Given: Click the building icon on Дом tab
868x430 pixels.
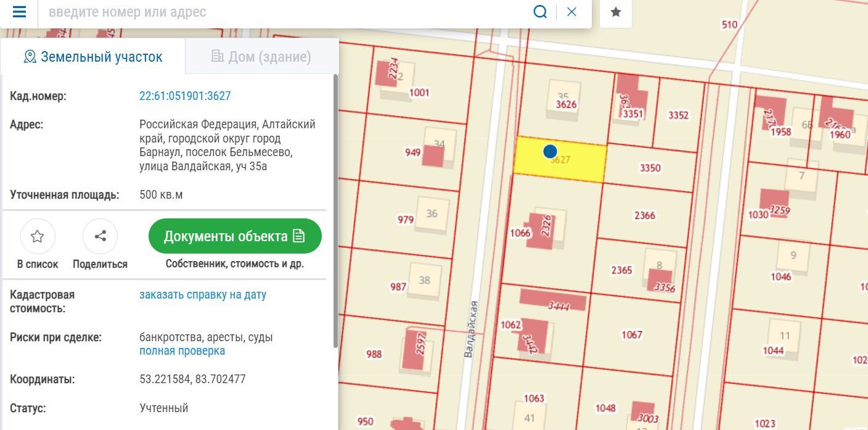Looking at the screenshot, I should click(217, 57).
